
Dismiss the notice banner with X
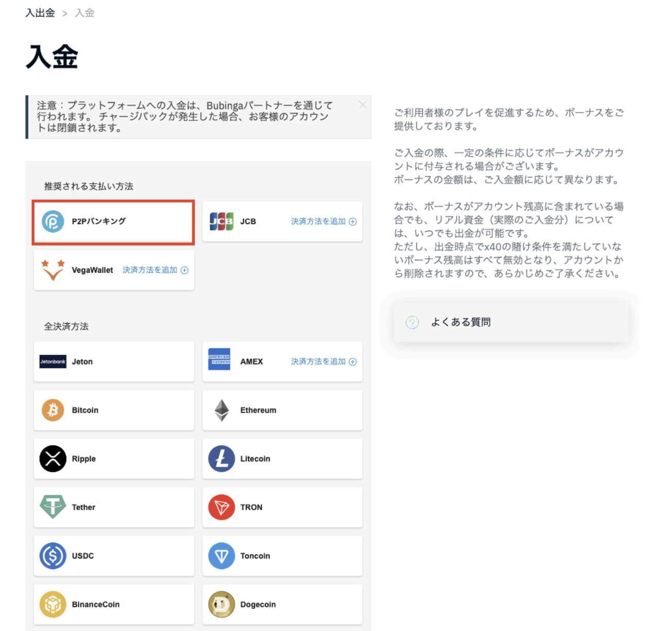click(363, 104)
